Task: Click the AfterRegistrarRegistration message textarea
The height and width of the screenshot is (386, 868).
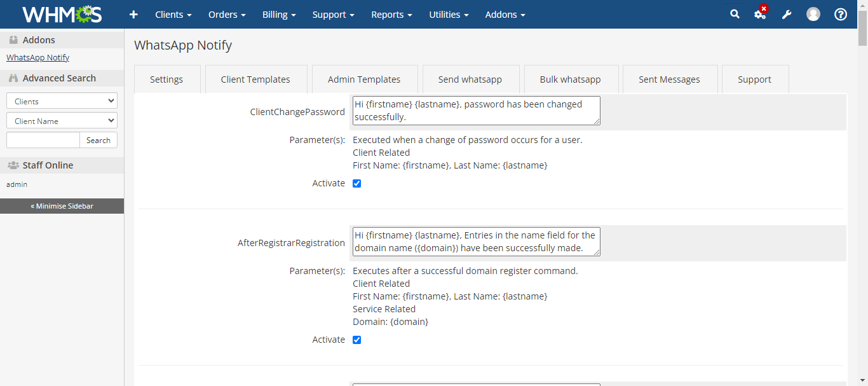Action: [x=476, y=242]
